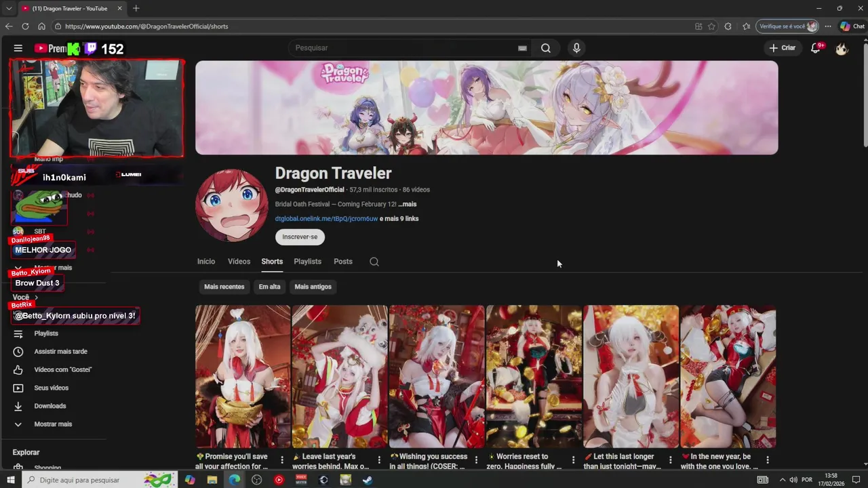The height and width of the screenshot is (488, 868).
Task: Click the Windows taskbar search box
Action: 100,480
